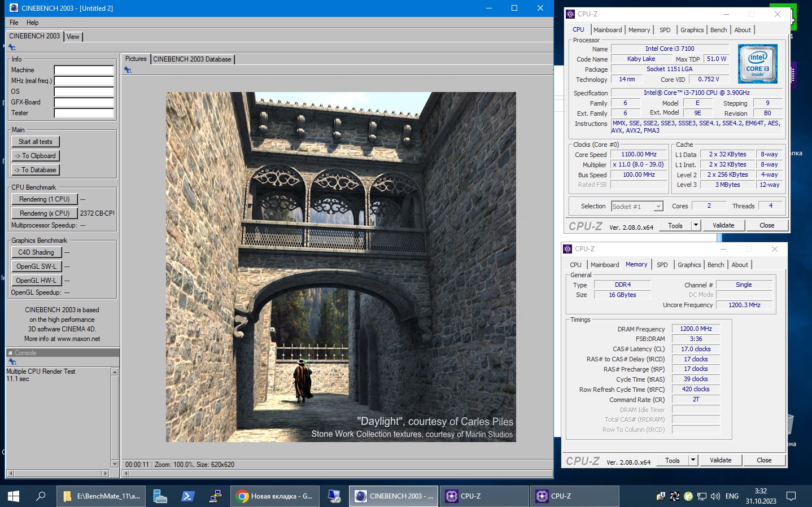
Task: Click the volume icon in the system tray
Action: click(715, 496)
